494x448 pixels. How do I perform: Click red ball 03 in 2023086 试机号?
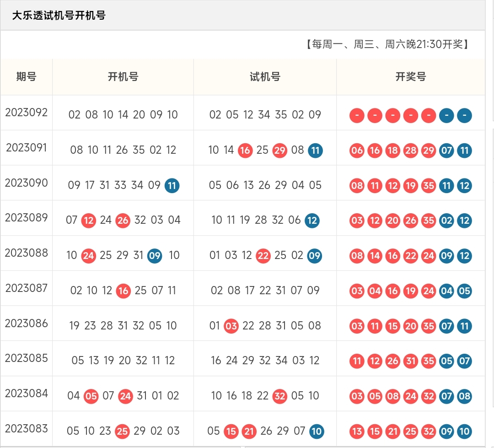(x=231, y=326)
